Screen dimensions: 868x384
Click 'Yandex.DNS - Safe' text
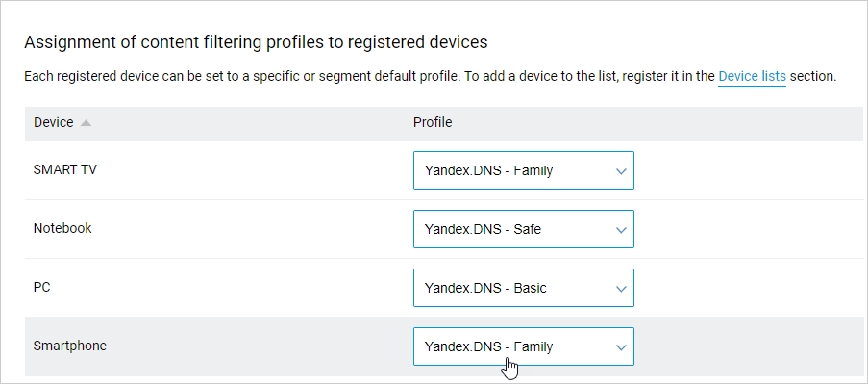[x=483, y=229]
